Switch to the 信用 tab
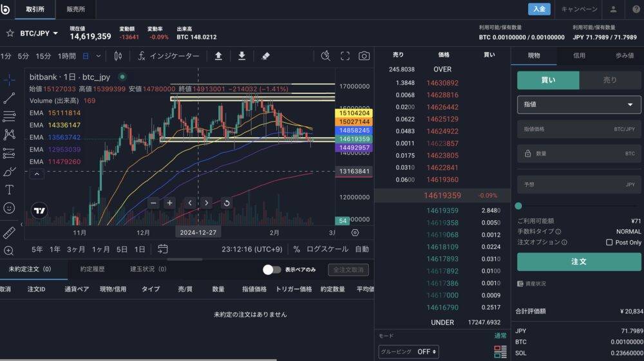 (x=579, y=56)
